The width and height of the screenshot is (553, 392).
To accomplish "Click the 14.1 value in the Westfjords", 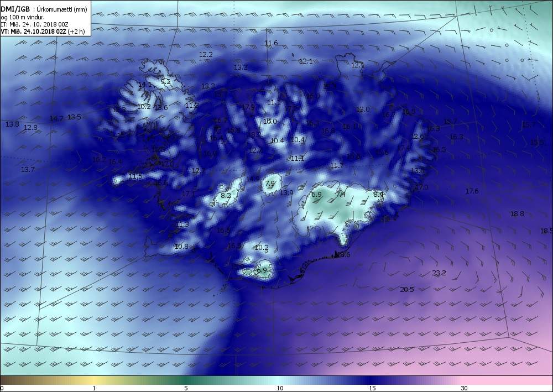I will (144, 84).
